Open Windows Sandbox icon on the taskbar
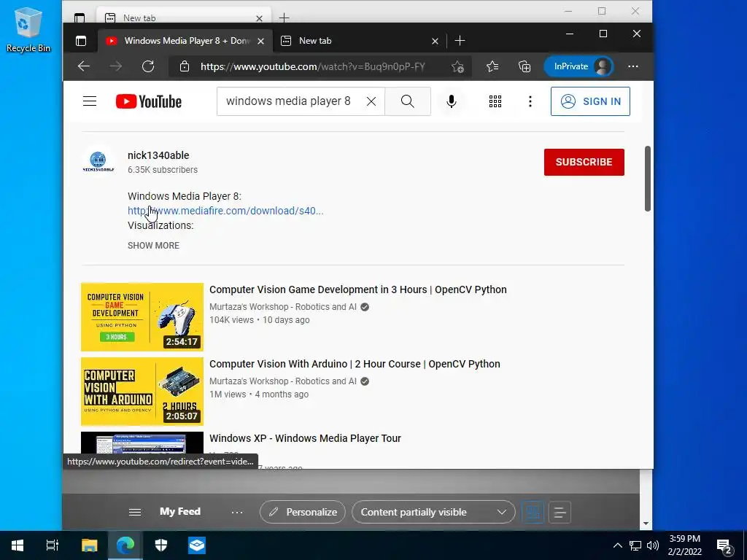This screenshot has height=560, width=747. [x=197, y=545]
